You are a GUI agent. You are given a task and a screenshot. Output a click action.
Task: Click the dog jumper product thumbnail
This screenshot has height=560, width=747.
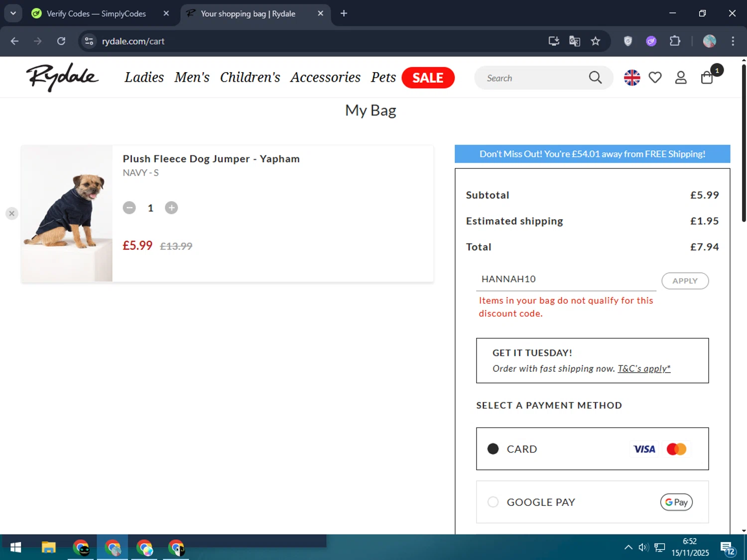click(67, 214)
